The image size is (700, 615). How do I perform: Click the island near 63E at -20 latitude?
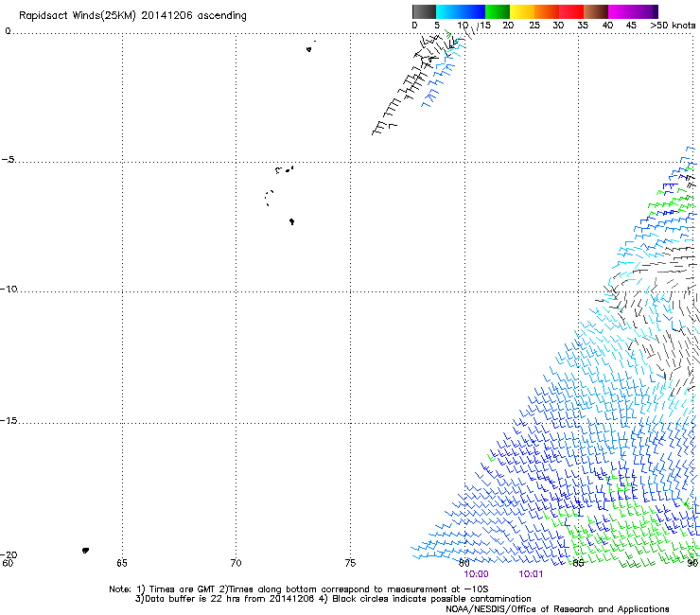pos(85,551)
